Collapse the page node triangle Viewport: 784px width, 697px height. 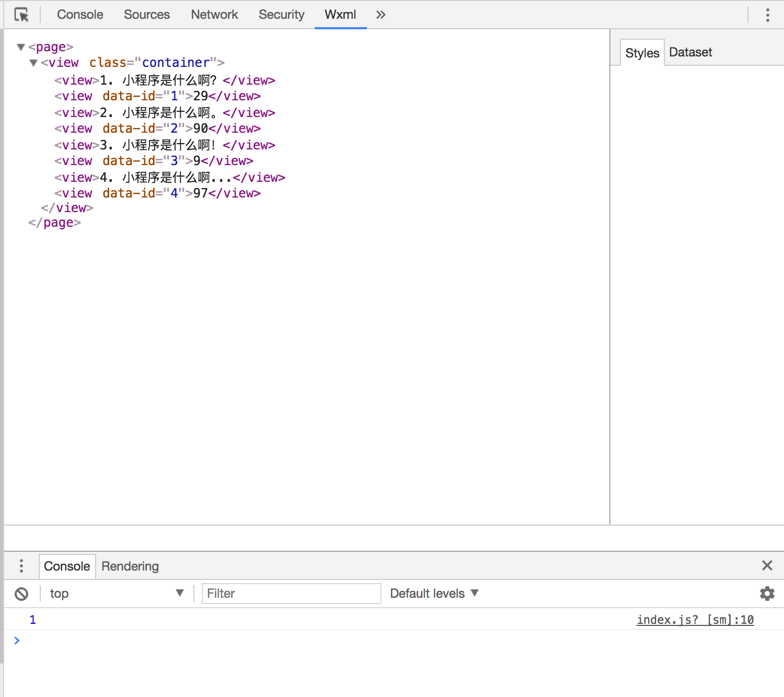(21, 48)
